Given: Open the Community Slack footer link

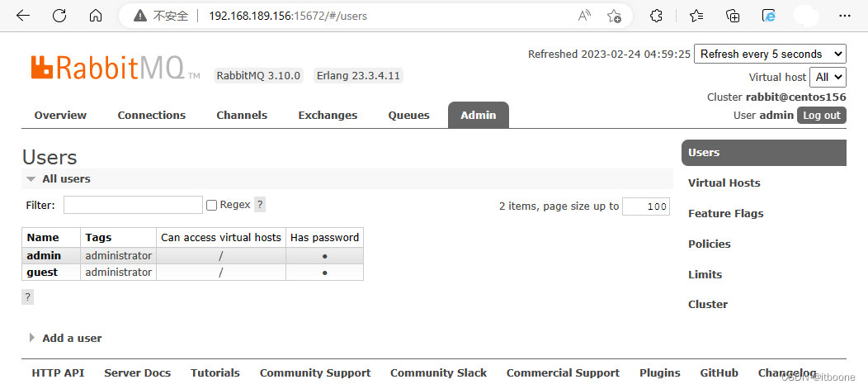Looking at the screenshot, I should click(x=438, y=373).
